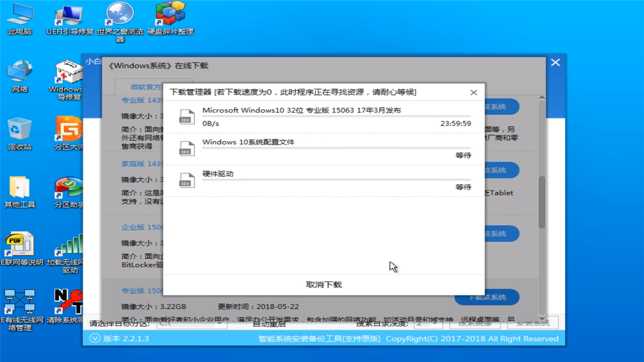Click 等待 status under 硬件驱动
Screen dimensions: 644x362
463,187
